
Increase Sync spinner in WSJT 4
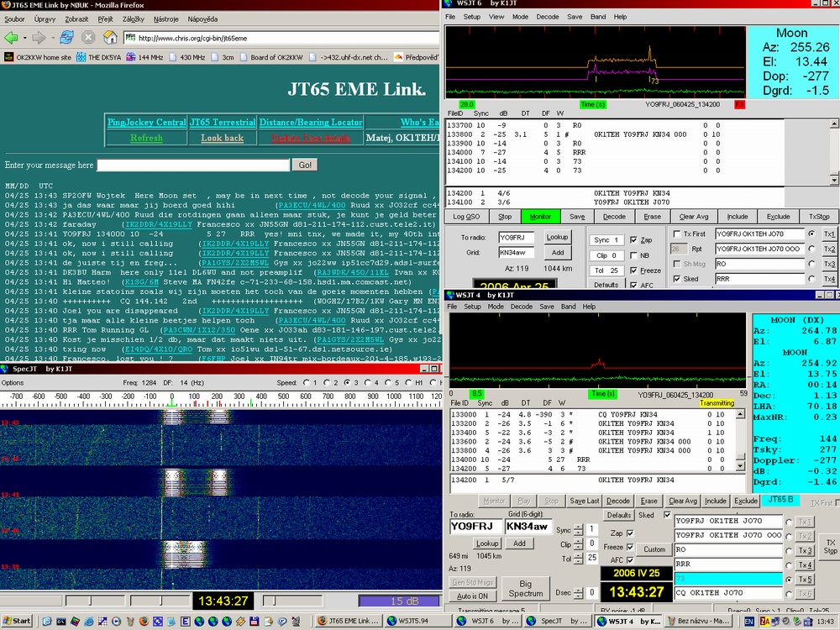(x=579, y=528)
